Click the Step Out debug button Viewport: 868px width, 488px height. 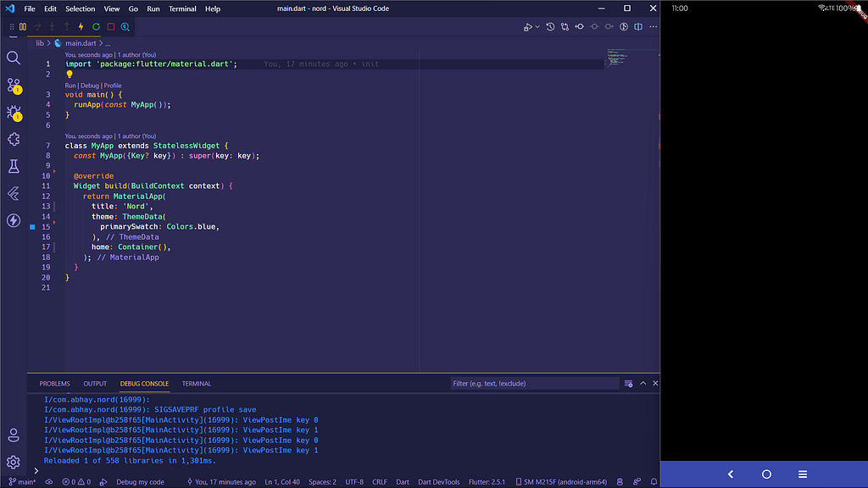click(66, 26)
